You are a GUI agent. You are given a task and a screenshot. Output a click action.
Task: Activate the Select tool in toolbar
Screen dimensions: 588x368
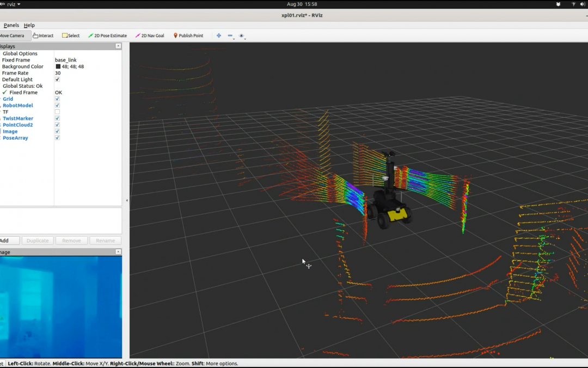point(71,35)
